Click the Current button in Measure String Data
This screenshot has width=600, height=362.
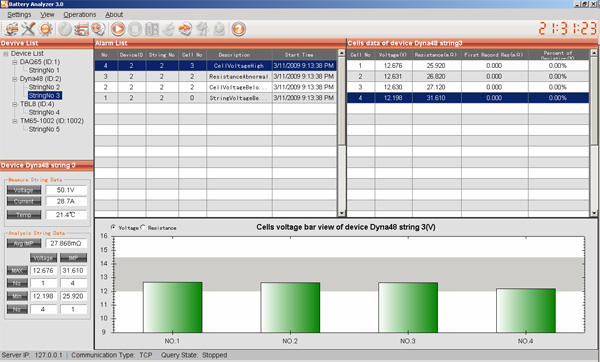point(24,201)
